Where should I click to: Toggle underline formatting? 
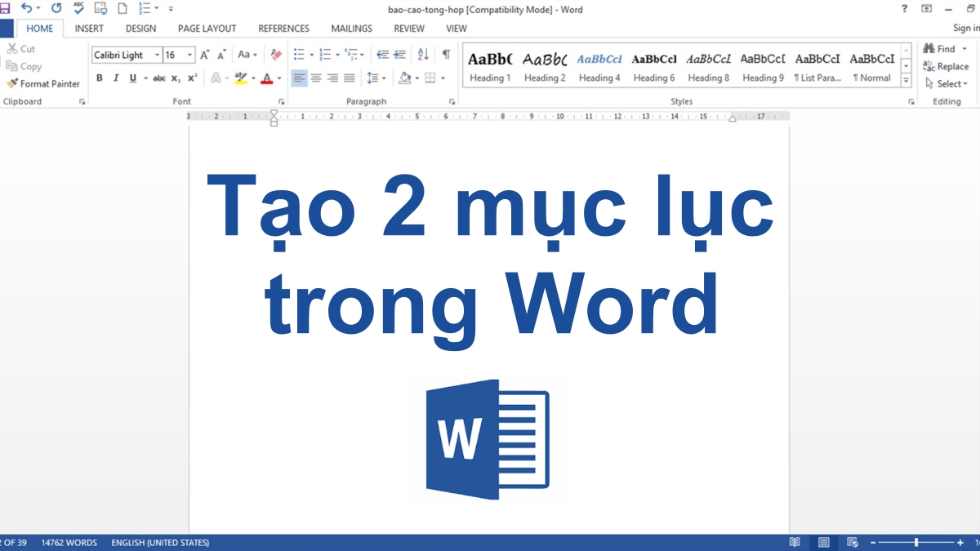point(133,78)
